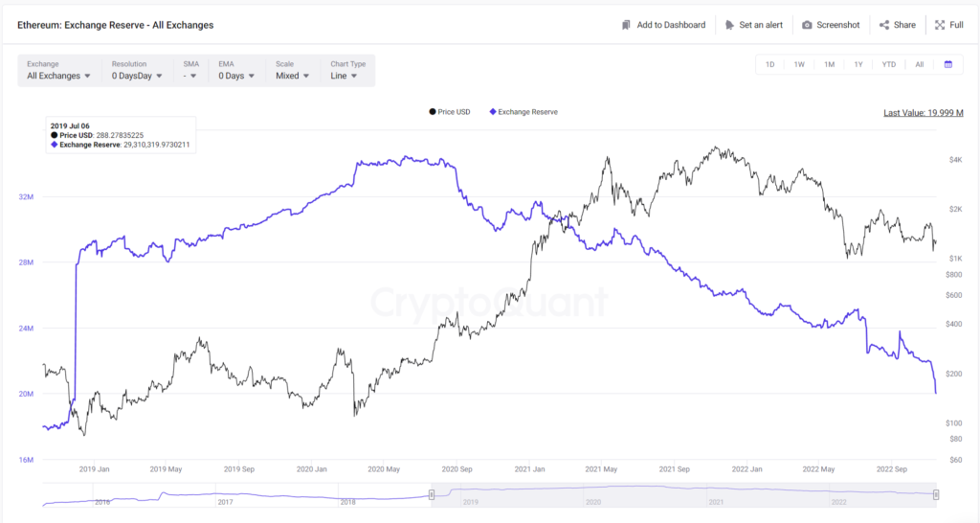Click the Add to Dashboard button label
This screenshot has height=523, width=980.
(671, 25)
